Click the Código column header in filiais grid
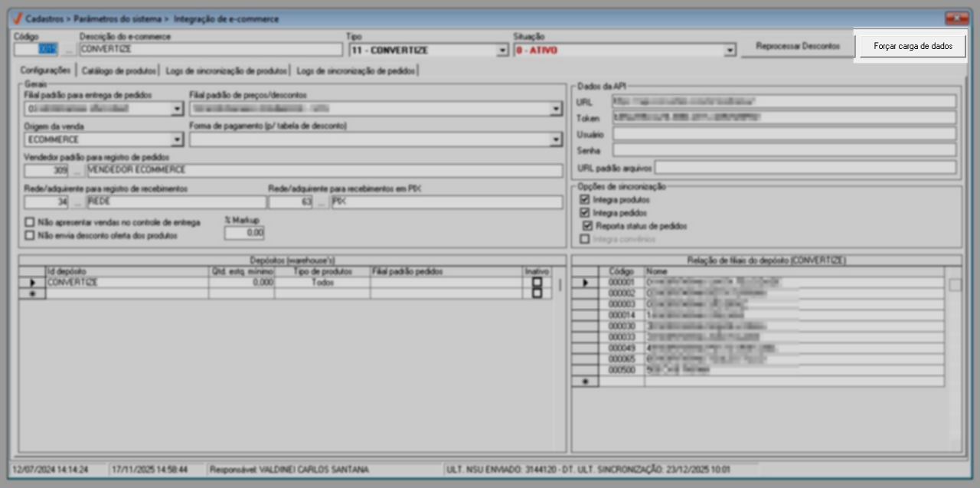The image size is (980, 488). [622, 271]
